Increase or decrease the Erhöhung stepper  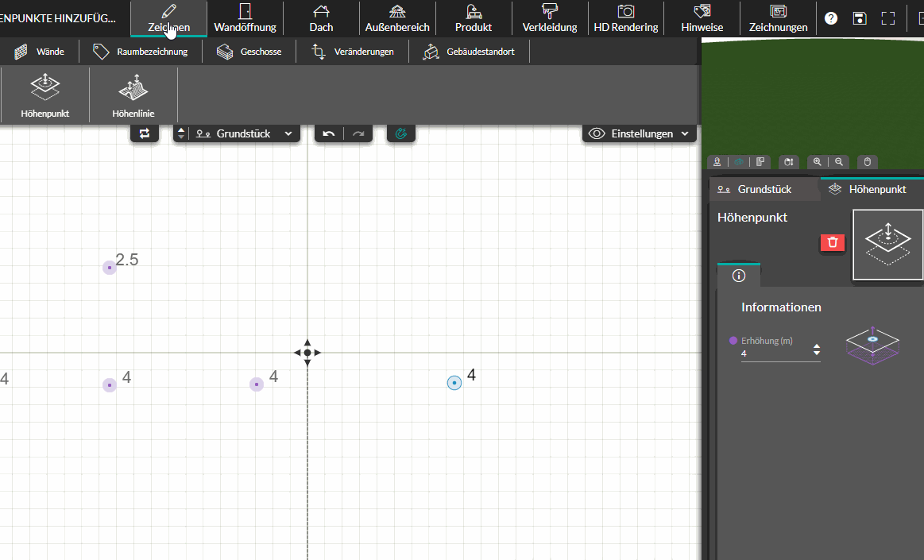(x=817, y=350)
